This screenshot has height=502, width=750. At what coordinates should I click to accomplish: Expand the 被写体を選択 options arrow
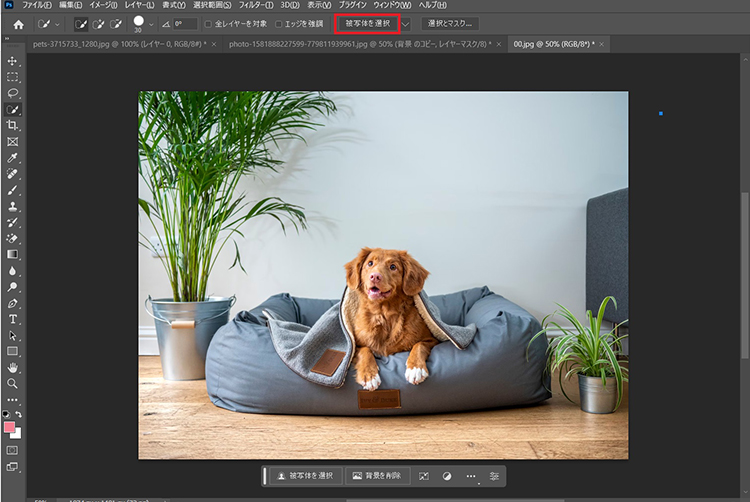406,24
